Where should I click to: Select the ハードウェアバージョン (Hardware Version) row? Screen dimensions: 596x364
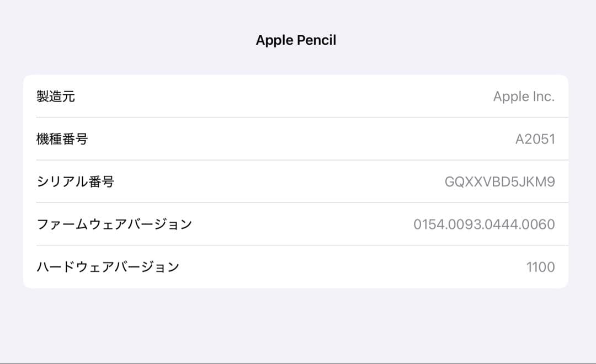tap(298, 266)
